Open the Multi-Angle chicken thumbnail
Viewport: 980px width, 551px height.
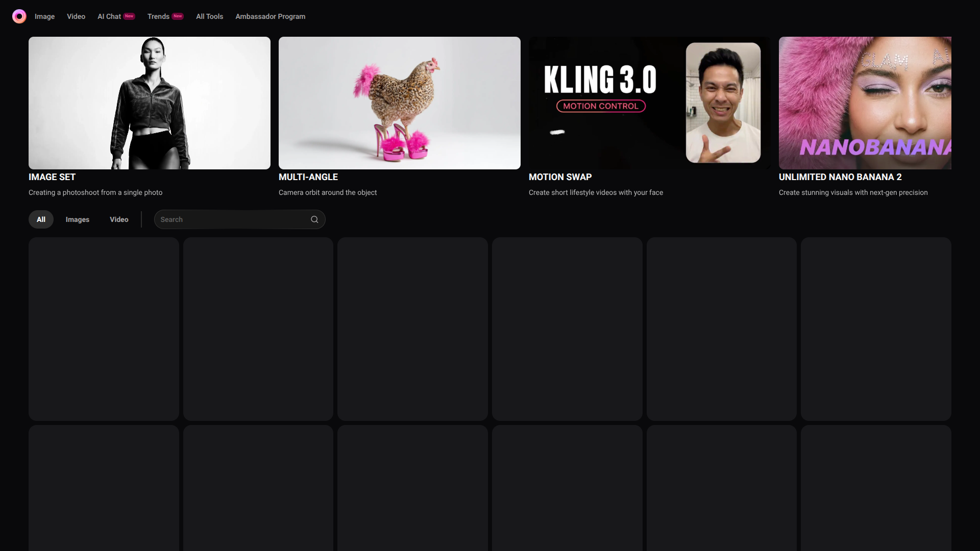400,103
